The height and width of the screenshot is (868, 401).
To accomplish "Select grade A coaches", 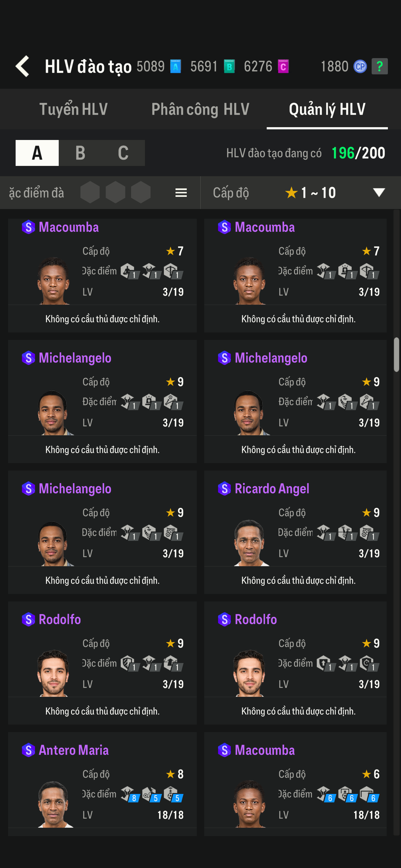I will 37,153.
